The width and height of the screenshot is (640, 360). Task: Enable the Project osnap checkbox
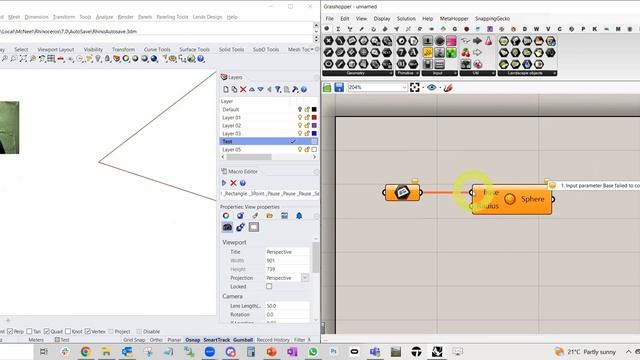click(110, 331)
